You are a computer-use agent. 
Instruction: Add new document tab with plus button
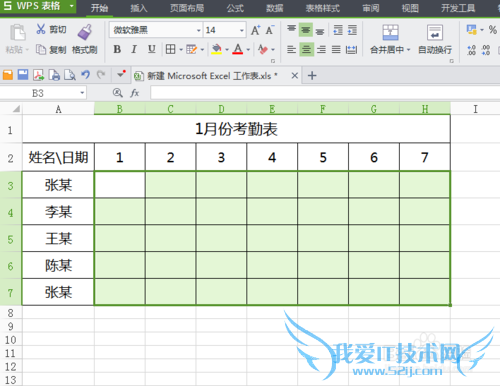coord(312,76)
